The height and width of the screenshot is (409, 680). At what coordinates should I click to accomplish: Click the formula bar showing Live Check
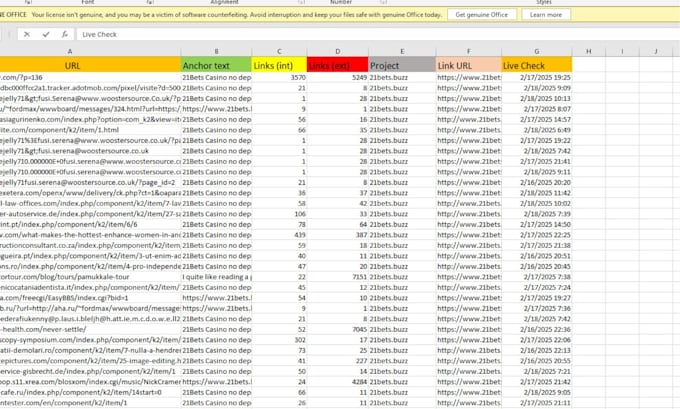(x=377, y=34)
